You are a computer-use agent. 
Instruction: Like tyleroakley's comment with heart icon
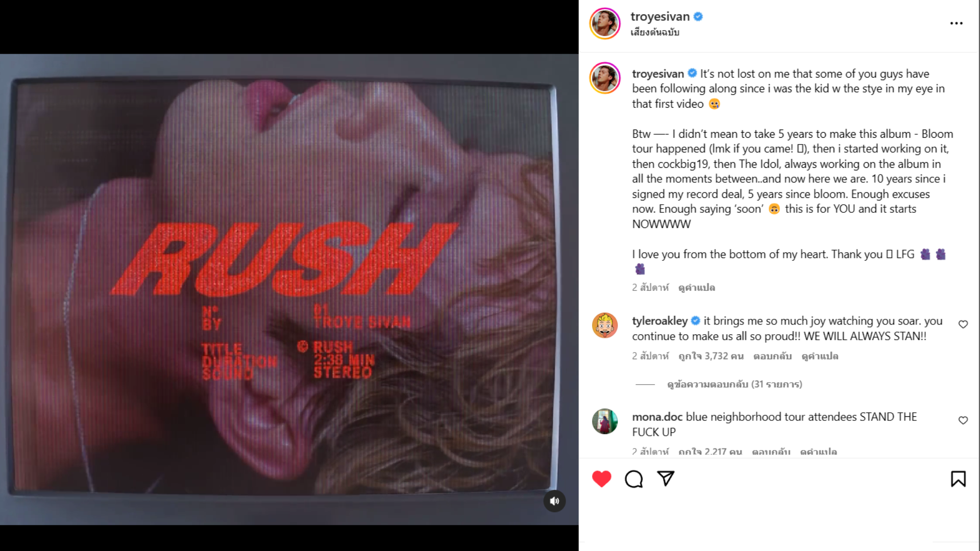click(963, 324)
